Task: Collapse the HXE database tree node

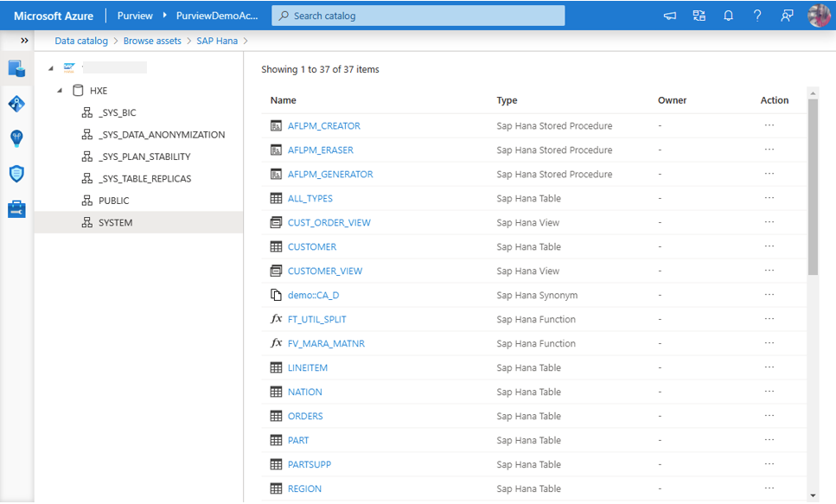Action: (60, 91)
